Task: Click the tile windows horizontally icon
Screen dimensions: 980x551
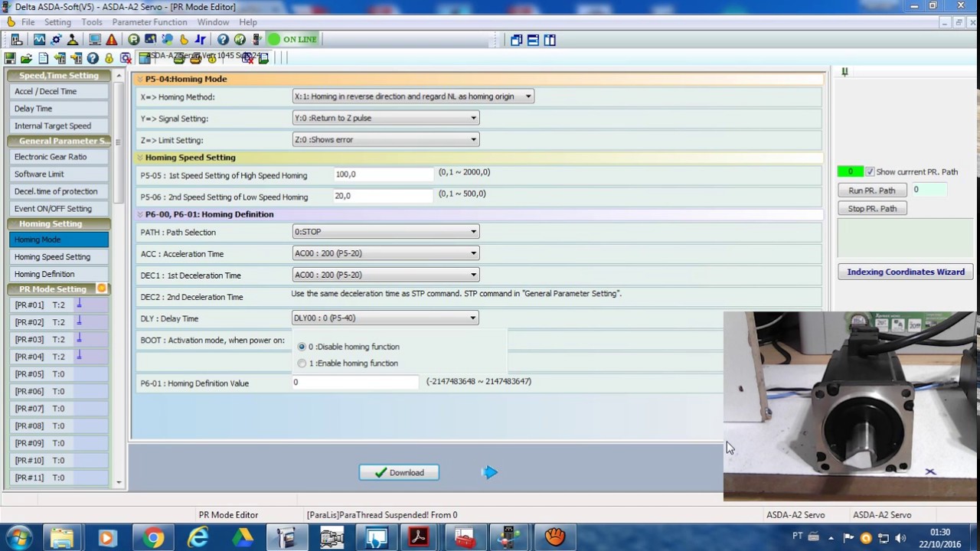Action: (x=533, y=40)
